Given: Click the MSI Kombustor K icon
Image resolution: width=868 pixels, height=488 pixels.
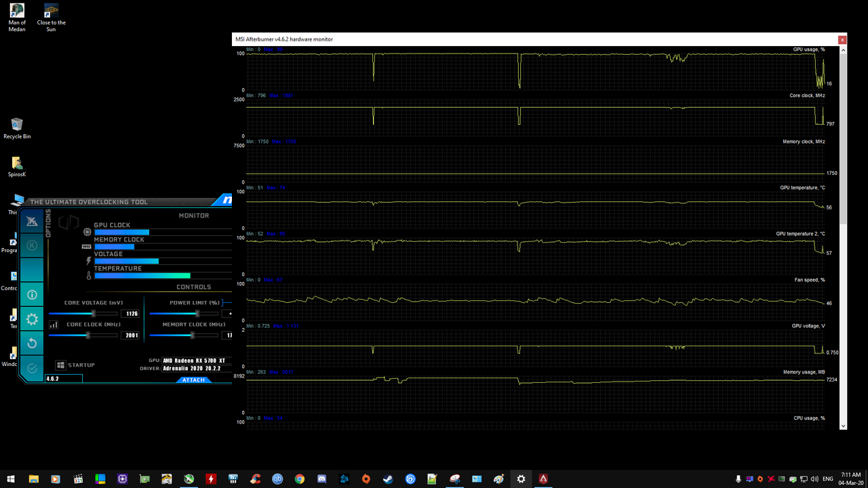Looking at the screenshot, I should coord(32,245).
